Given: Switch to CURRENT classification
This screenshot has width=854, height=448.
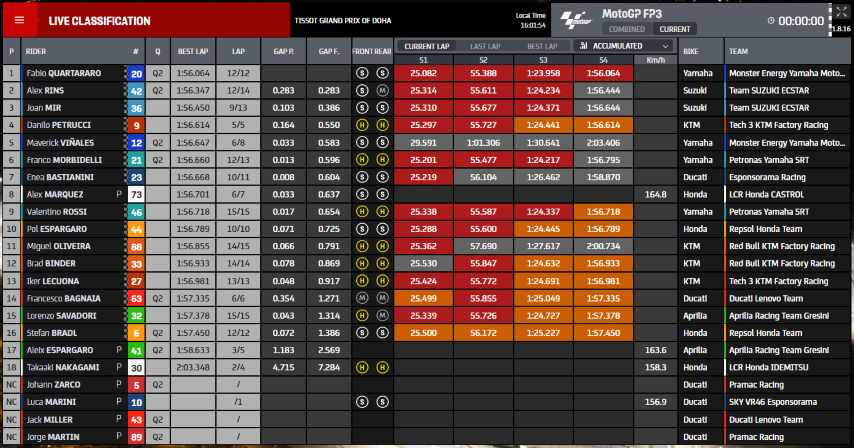Looking at the screenshot, I should point(674,29).
